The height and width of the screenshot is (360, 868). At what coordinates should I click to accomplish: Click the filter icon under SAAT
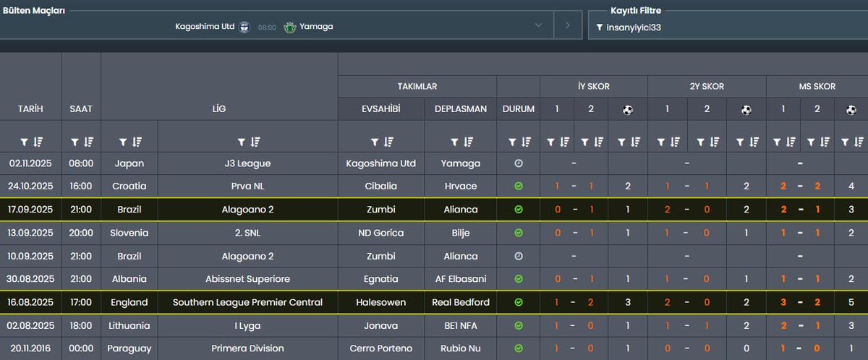click(75, 142)
